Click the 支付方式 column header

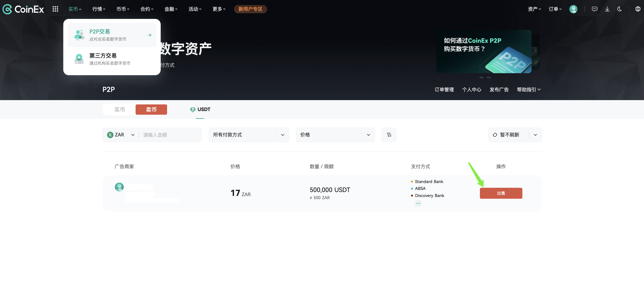(420, 166)
